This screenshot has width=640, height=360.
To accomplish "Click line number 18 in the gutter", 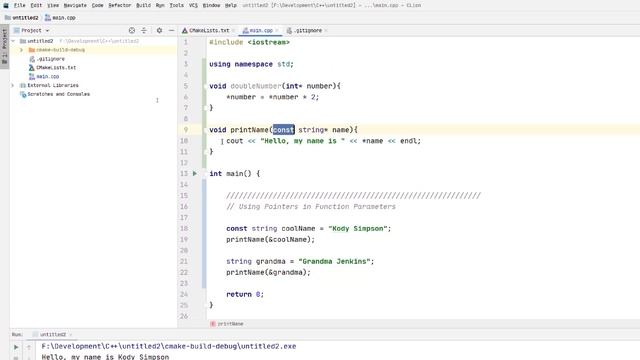I will click(184, 229).
